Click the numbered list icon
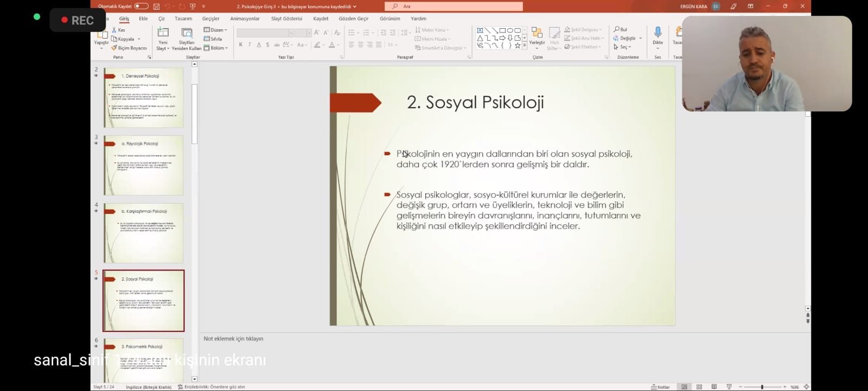Screen dimensions: 868x391 [x=366, y=33]
